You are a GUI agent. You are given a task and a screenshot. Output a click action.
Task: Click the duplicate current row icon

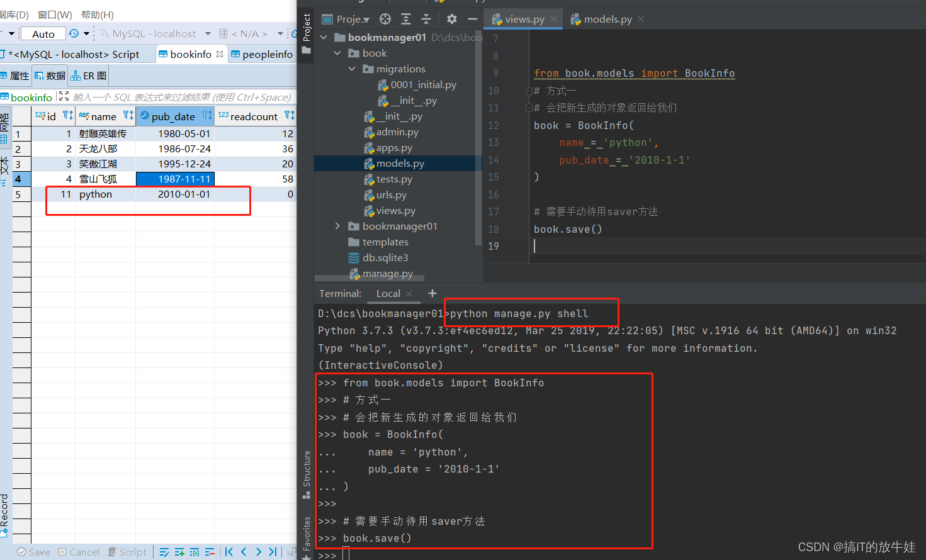(195, 552)
